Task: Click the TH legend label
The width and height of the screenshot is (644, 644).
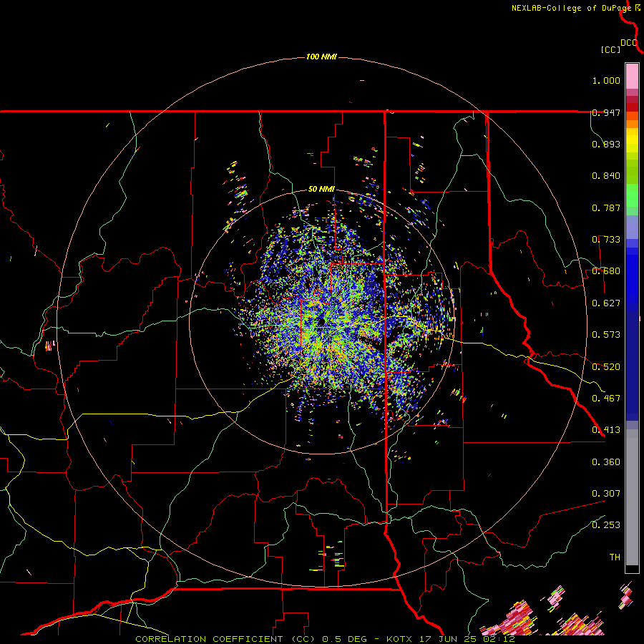Action: coord(615,557)
